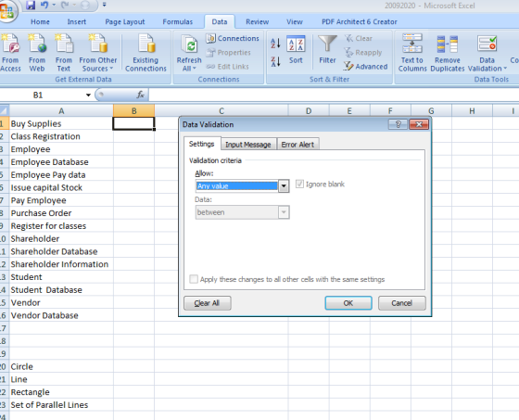Select cell containing Vendor Database
Screen dimensions: 519x420
[x=61, y=315]
